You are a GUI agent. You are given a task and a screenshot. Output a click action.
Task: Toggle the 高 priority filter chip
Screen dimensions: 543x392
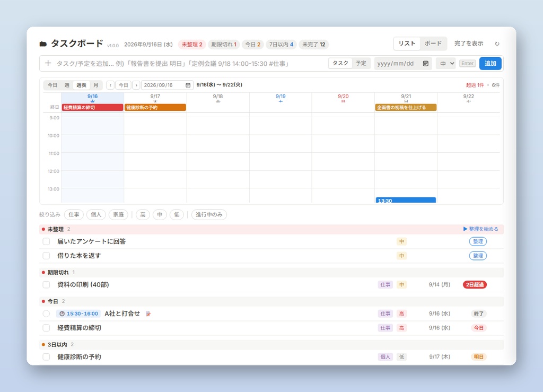143,215
